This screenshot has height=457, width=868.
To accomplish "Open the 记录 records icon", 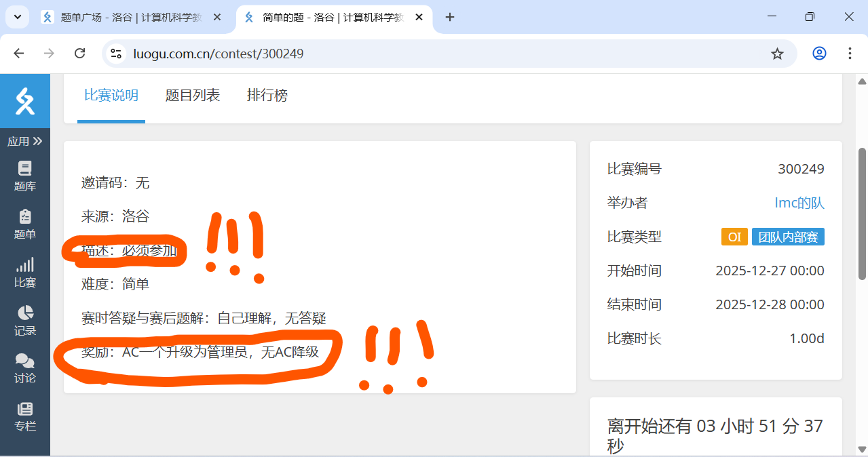I will [25, 321].
